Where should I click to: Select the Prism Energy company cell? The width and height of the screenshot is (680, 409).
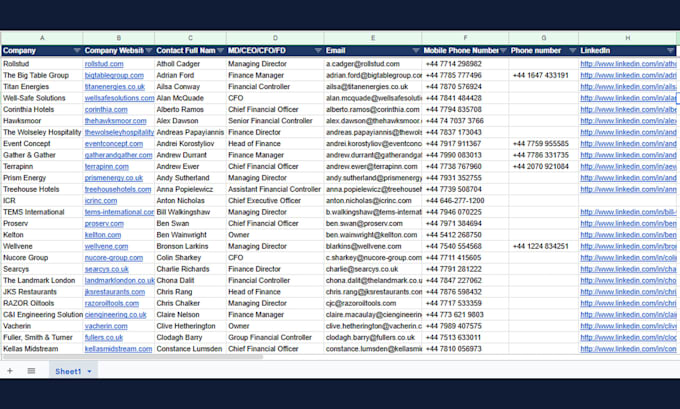pos(42,178)
